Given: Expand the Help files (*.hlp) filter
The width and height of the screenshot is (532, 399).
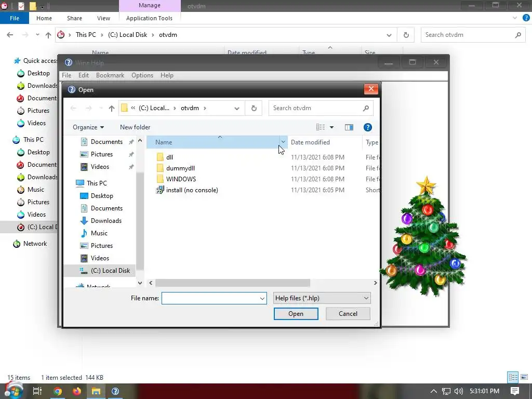Looking at the screenshot, I should pyautogui.click(x=366, y=298).
